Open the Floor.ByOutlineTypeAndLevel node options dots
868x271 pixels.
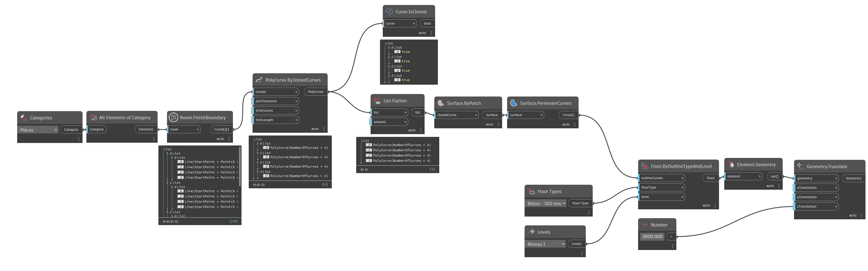pos(715,205)
